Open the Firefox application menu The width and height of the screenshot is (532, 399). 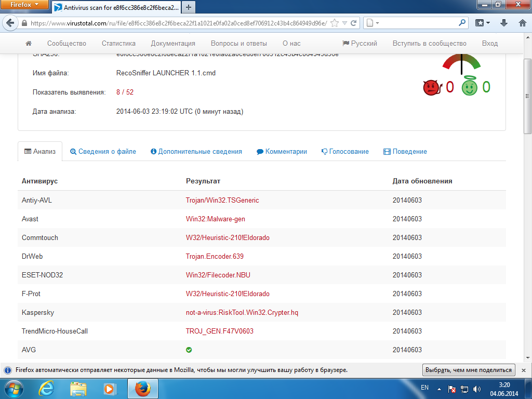[x=24, y=4]
